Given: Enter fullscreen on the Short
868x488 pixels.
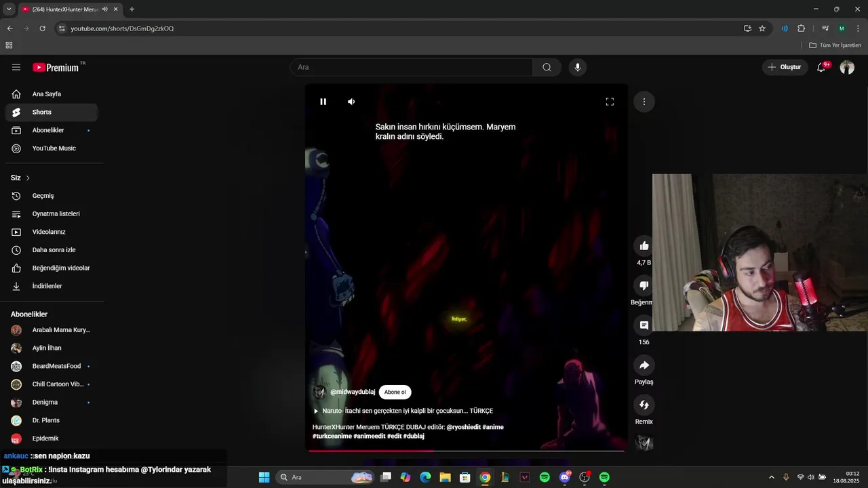Looking at the screenshot, I should 610,102.
